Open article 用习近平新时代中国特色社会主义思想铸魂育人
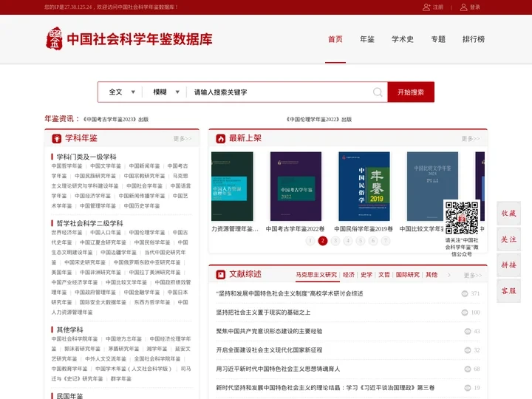Image resolution: width=532 pixels, height=399 pixels. pos(278,369)
